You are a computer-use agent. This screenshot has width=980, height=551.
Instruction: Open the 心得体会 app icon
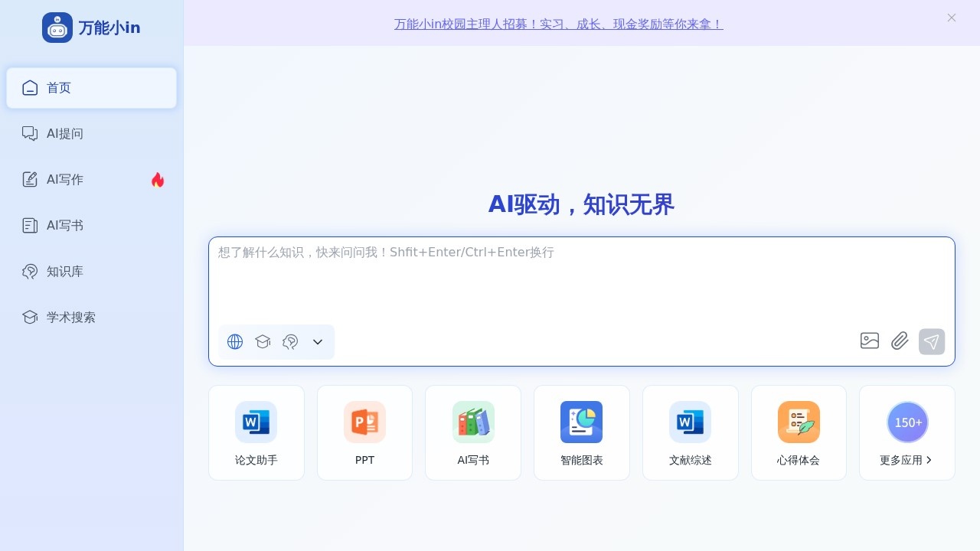(x=799, y=422)
